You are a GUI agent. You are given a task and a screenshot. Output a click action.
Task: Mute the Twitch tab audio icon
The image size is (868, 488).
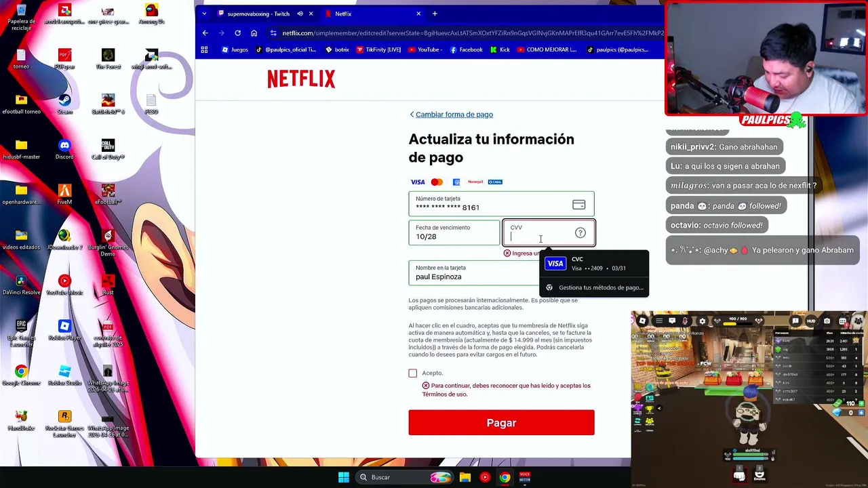point(300,14)
